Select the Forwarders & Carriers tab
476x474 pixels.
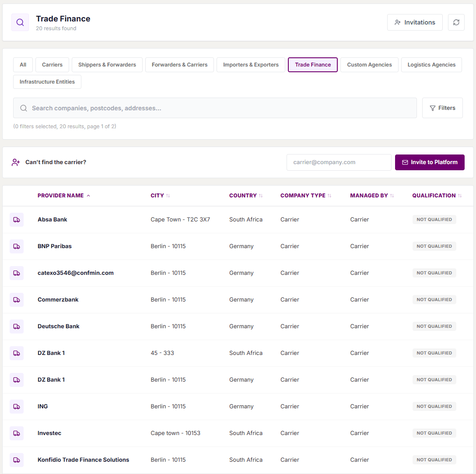click(179, 65)
